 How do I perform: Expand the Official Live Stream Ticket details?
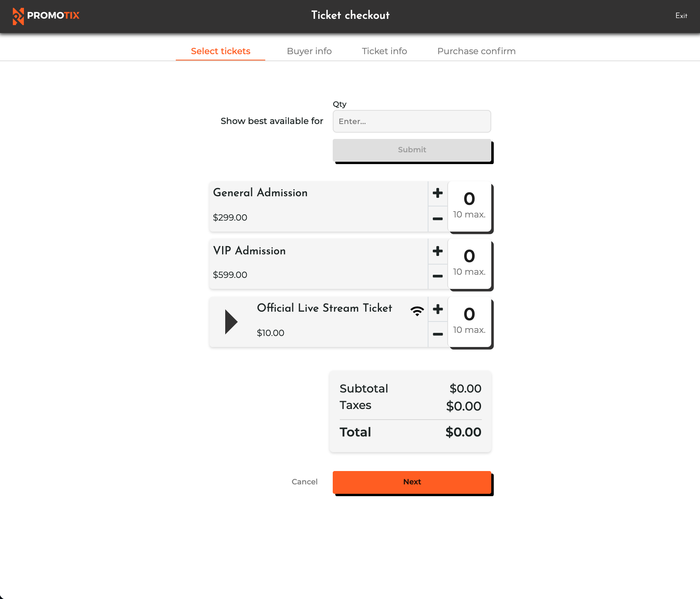coord(231,321)
